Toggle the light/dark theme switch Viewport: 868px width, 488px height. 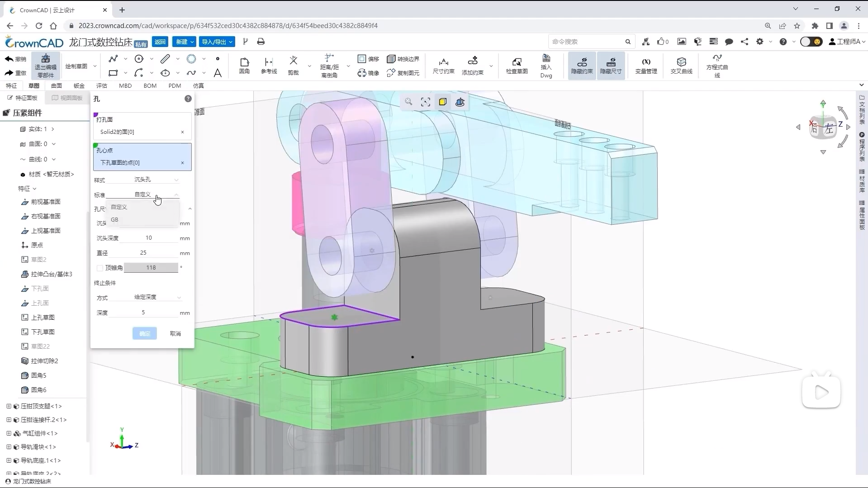click(811, 42)
